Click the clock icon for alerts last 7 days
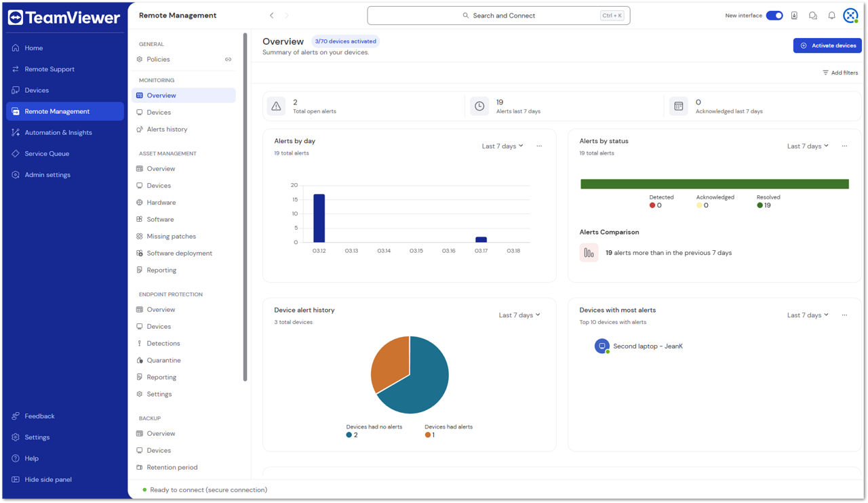 pyautogui.click(x=479, y=106)
